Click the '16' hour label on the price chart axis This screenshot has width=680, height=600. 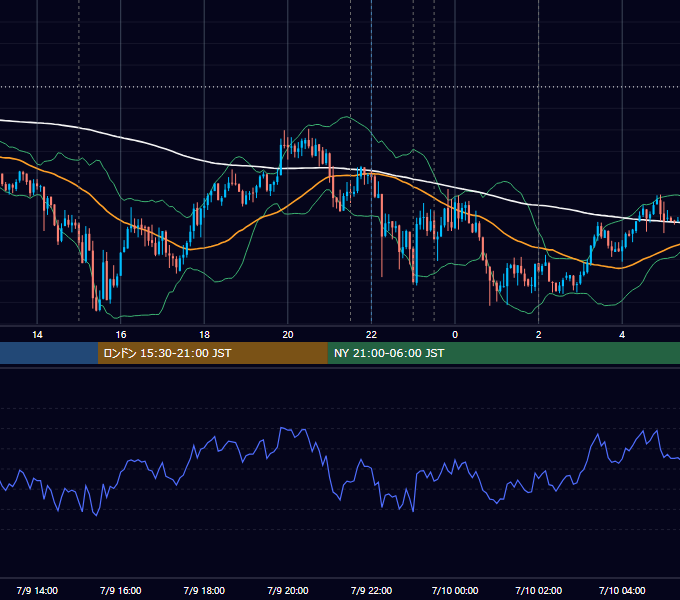[121, 335]
